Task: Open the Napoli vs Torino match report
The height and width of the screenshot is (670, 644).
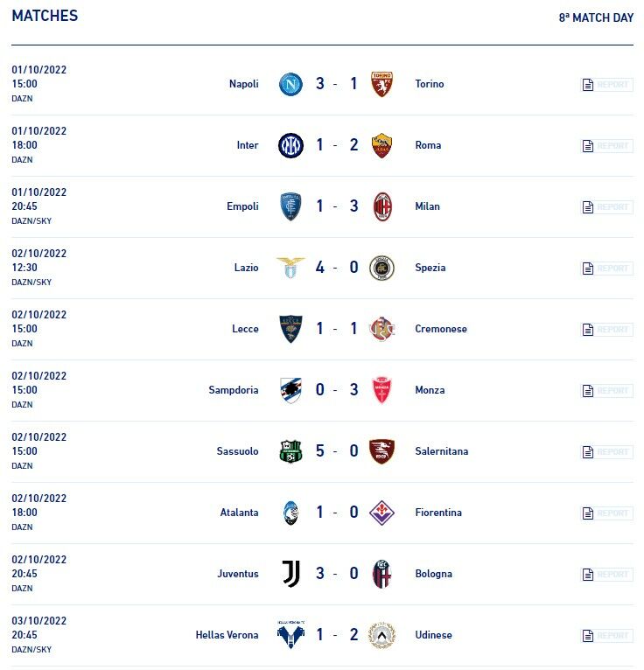Action: click(607, 85)
